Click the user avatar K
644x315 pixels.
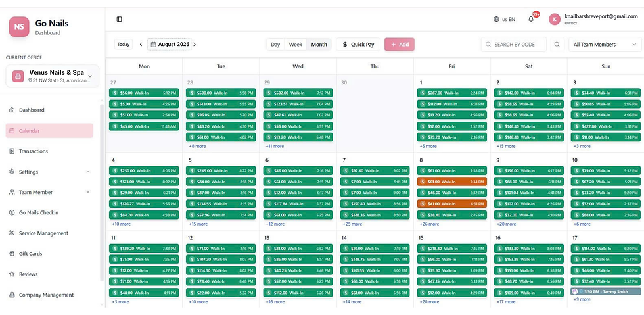click(555, 19)
